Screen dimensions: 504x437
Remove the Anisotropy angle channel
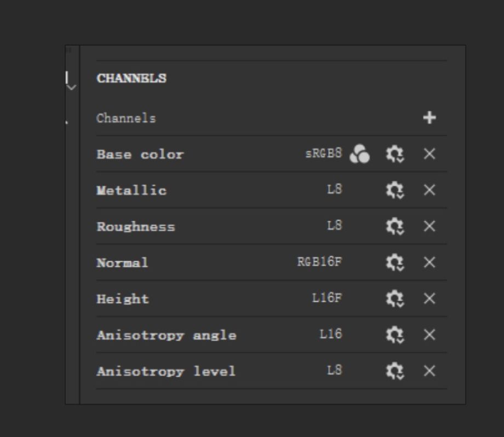[429, 335]
